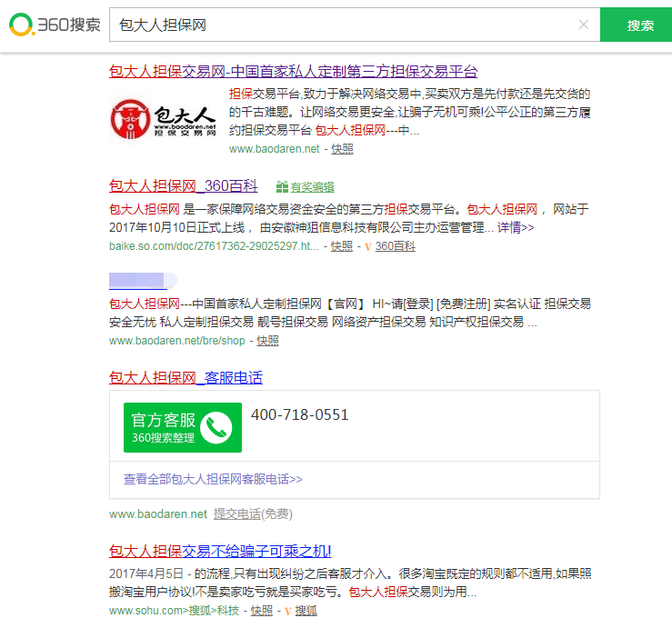Click the 搜狐 source link at bottom
The height and width of the screenshot is (628, 672).
[x=306, y=611]
